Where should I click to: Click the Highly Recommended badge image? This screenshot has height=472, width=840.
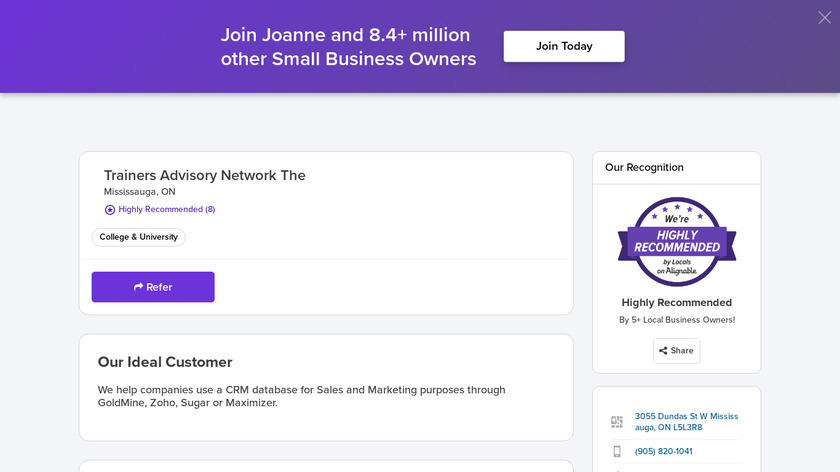click(677, 241)
